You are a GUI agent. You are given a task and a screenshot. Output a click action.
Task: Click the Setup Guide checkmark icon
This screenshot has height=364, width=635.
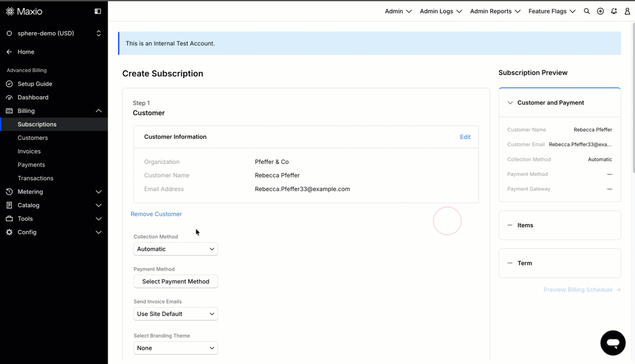click(9, 84)
